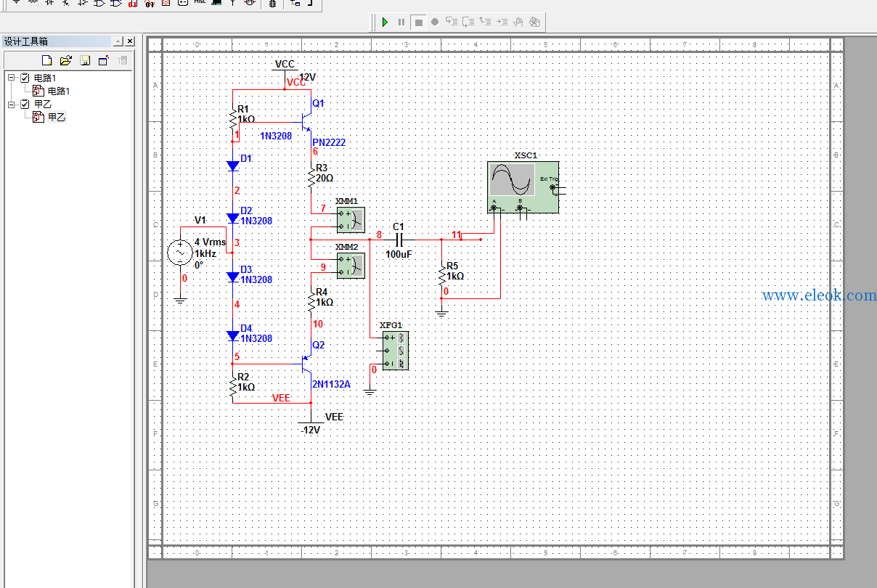Select the 甲乙 project root item
877x588 pixels.
coord(43,104)
